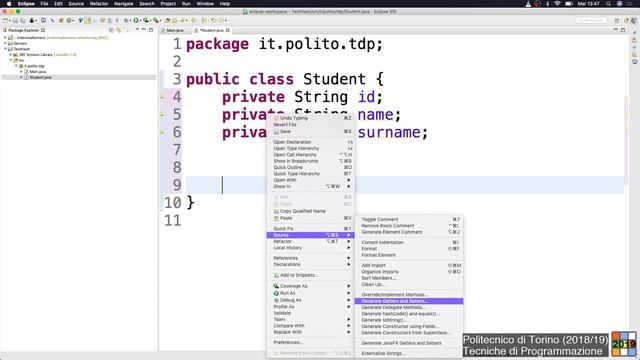This screenshot has width=640, height=360.
Task: Select the Student.java editor tab
Action: 211,30
